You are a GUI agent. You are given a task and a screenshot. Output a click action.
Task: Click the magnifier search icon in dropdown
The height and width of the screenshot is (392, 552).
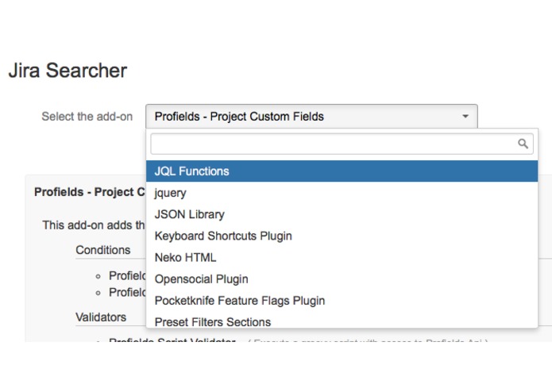pyautogui.click(x=523, y=144)
